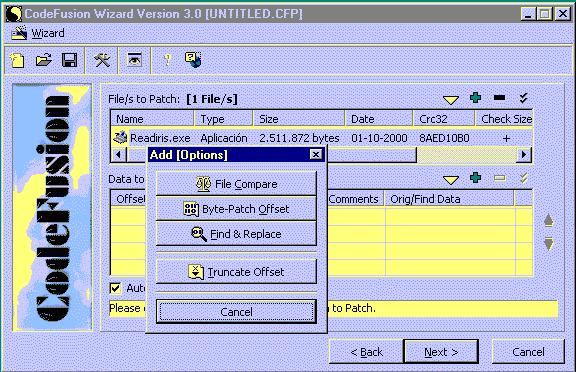Click the eye preview toolbar icon
The height and width of the screenshot is (372, 576).
coord(134,60)
